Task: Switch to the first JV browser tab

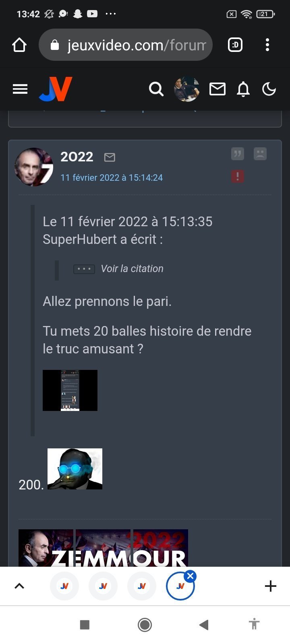Action: [64, 586]
